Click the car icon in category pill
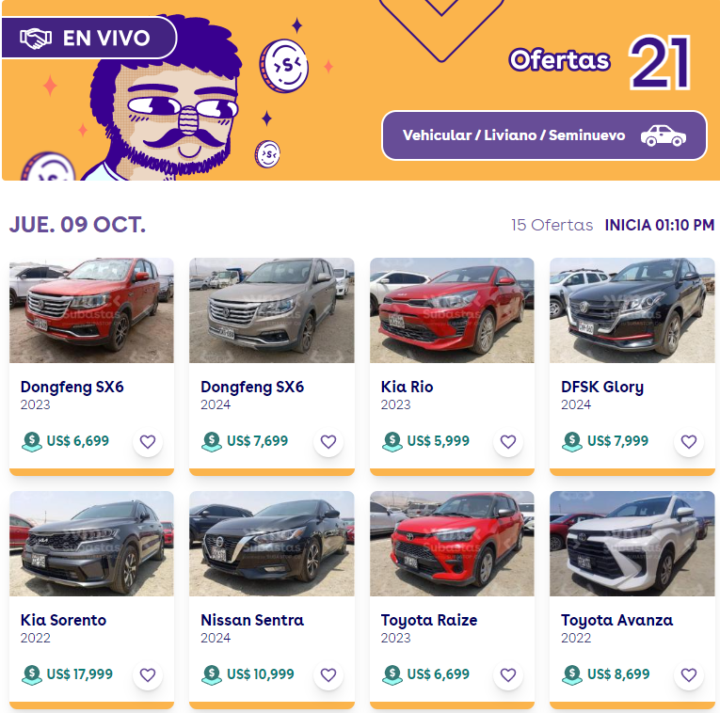 (664, 135)
